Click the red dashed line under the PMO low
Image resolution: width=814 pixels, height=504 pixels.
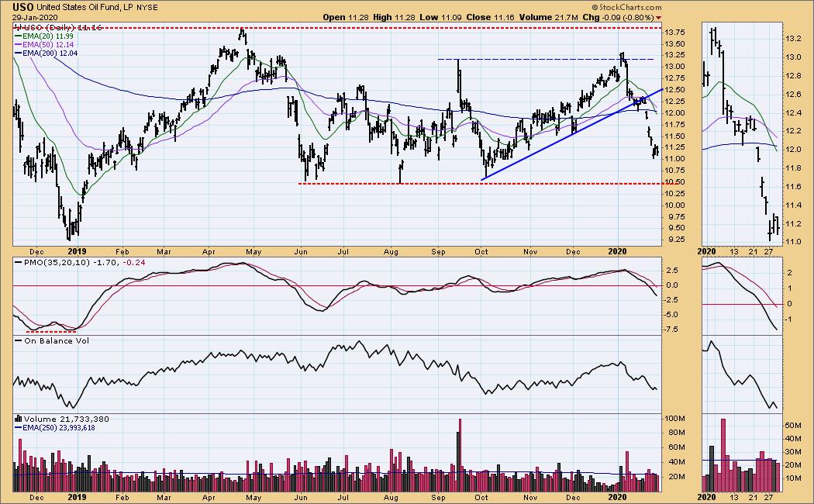click(x=51, y=331)
